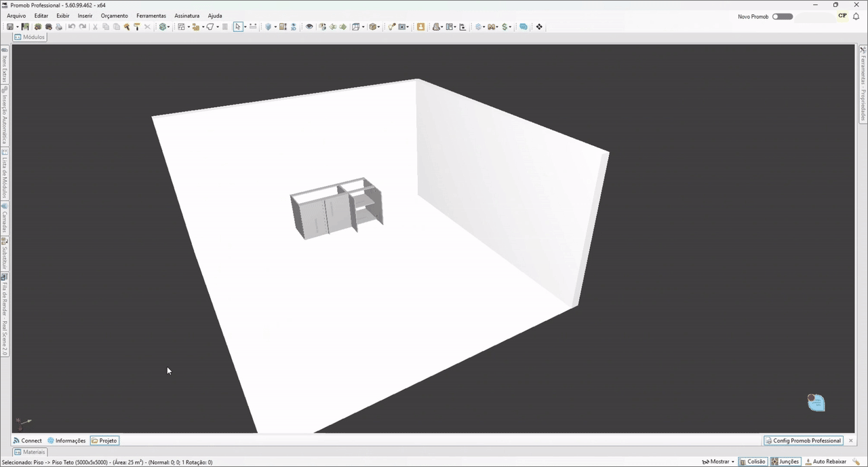Open the Ferramentas menu
The height and width of the screenshot is (467, 868).
(x=151, y=16)
